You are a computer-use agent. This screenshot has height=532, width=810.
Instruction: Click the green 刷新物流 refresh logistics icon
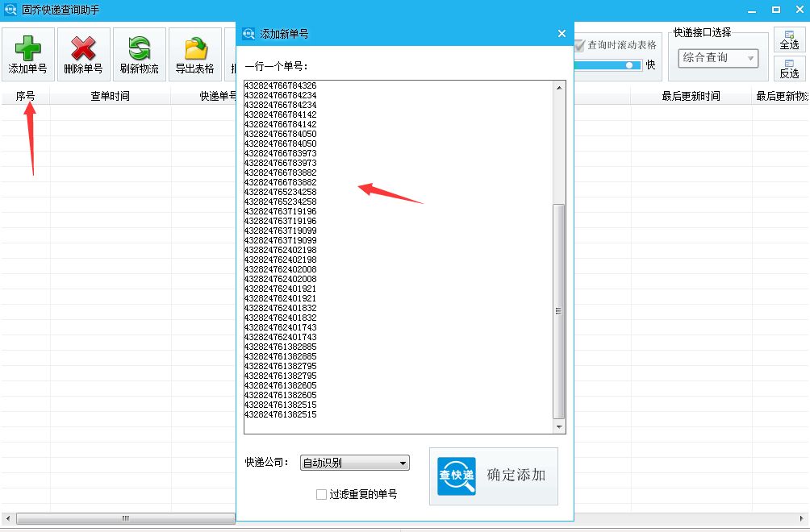pos(139,48)
